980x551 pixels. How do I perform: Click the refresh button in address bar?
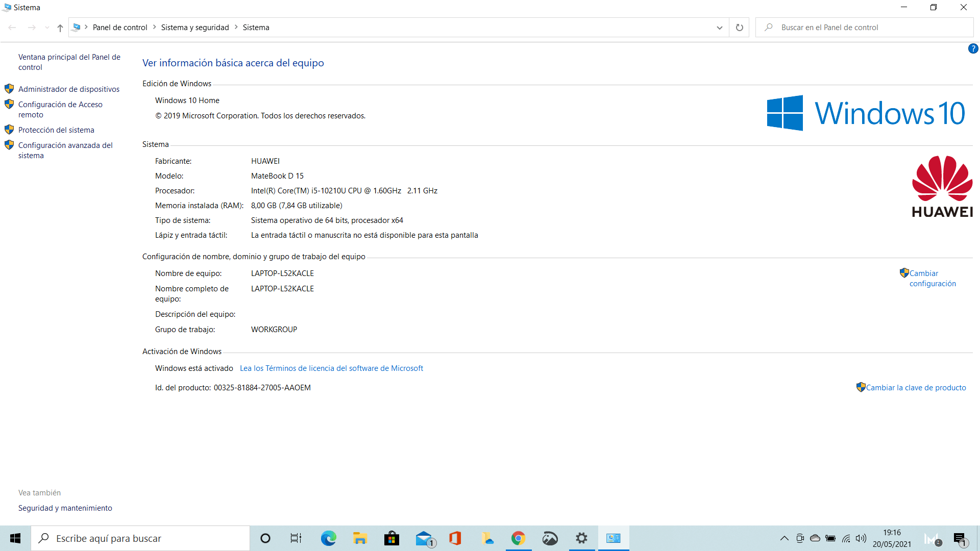(x=739, y=28)
